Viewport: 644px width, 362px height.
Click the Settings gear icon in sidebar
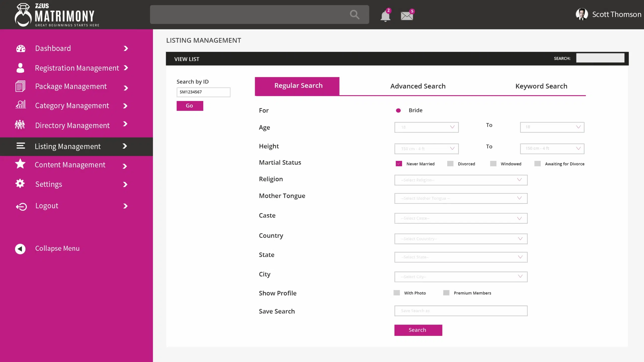pyautogui.click(x=20, y=184)
